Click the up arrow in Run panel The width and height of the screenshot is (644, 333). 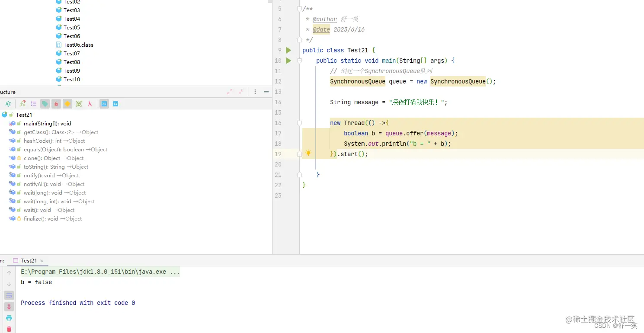9,273
